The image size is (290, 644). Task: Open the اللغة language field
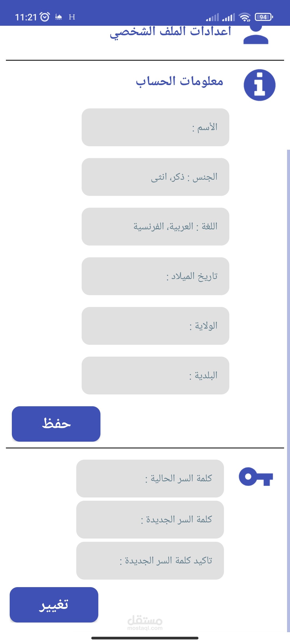[155, 226]
